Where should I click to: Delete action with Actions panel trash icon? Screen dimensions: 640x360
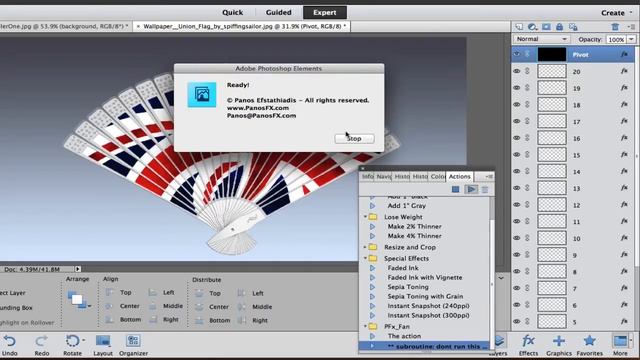(485, 189)
